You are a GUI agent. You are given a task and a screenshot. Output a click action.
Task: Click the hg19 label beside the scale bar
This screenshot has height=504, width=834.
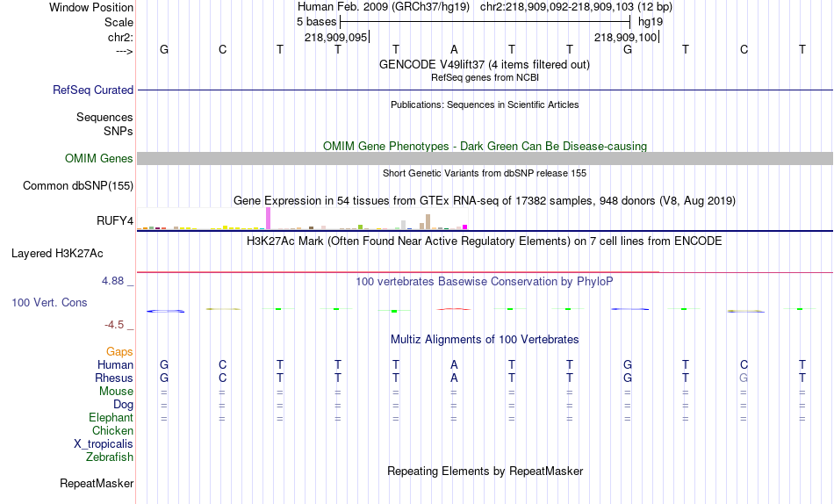[x=651, y=22]
